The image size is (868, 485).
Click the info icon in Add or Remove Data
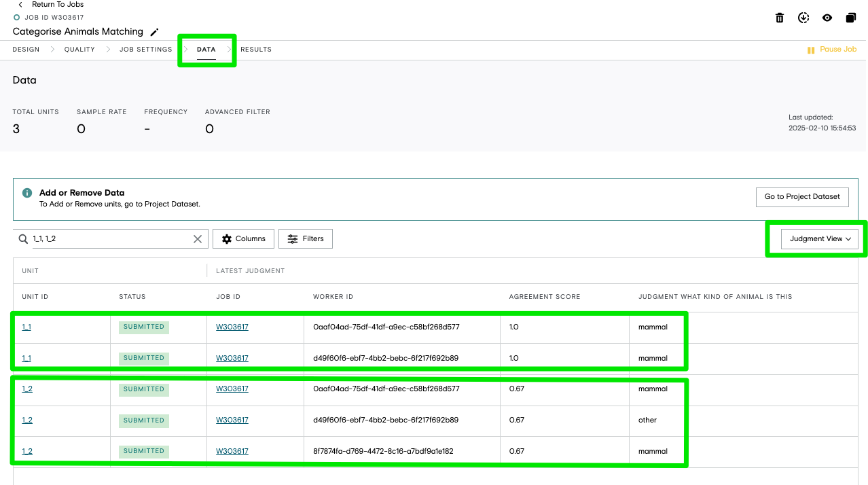[28, 193]
